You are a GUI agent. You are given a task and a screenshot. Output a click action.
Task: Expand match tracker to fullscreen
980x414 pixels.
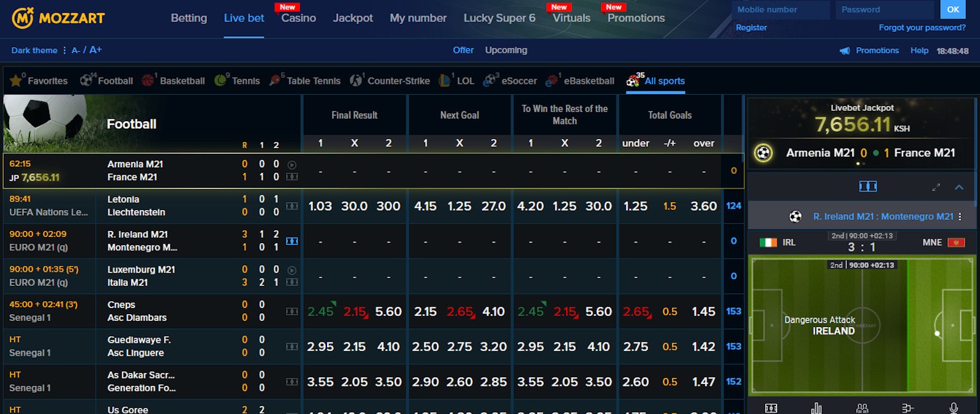(936, 187)
